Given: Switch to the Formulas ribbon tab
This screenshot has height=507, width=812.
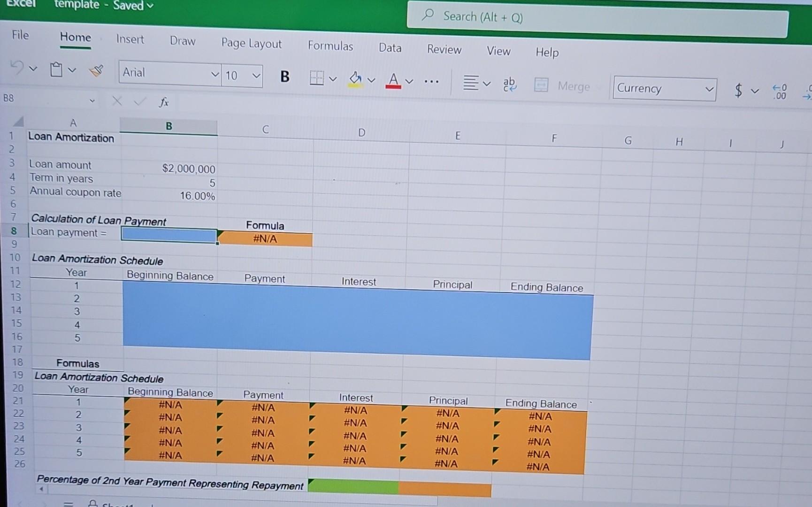Looking at the screenshot, I should click(330, 46).
